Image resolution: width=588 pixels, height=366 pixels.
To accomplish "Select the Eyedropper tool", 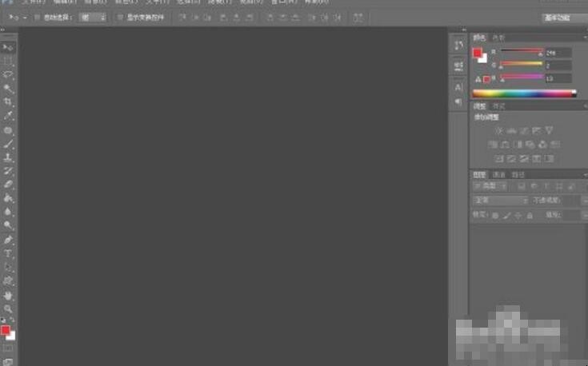I will [x=8, y=116].
